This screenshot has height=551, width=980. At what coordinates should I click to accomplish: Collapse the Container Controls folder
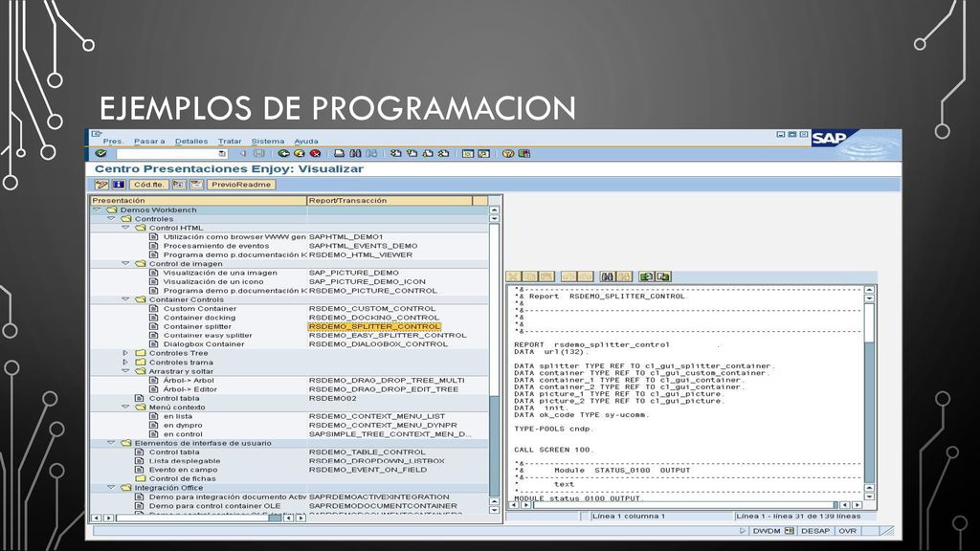125,299
